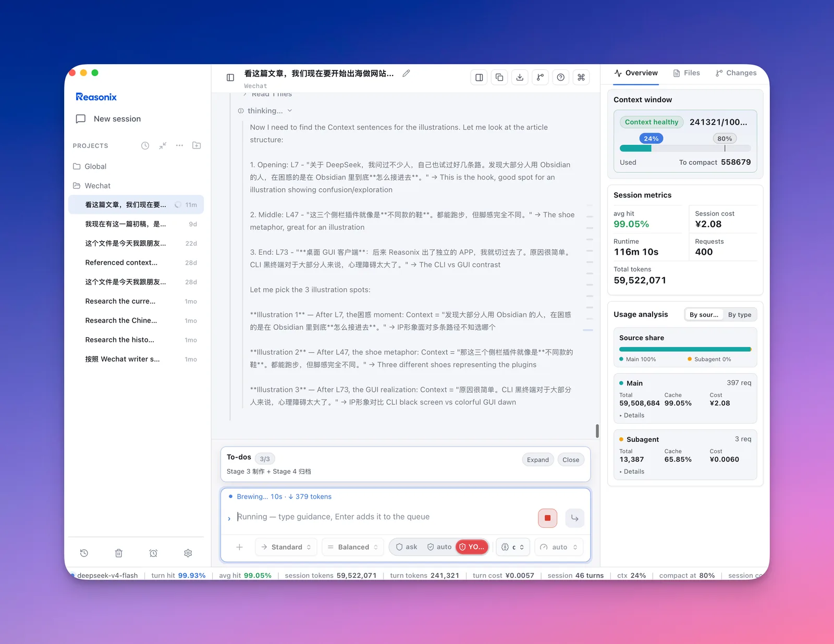Click the 'Context healthy' badge

[652, 122]
